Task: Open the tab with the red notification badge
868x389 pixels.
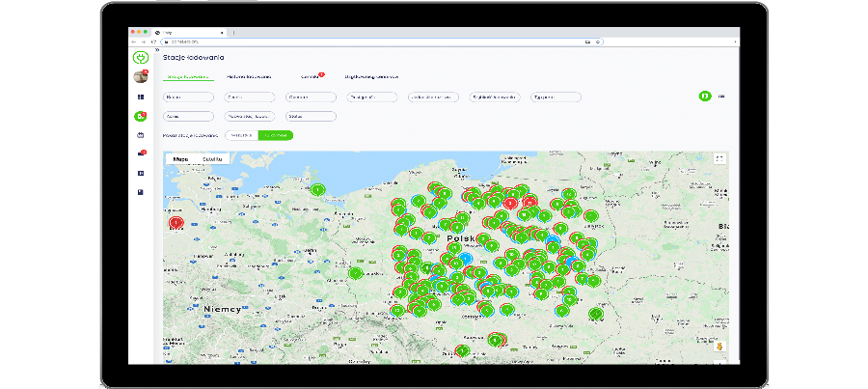Action: (x=311, y=76)
